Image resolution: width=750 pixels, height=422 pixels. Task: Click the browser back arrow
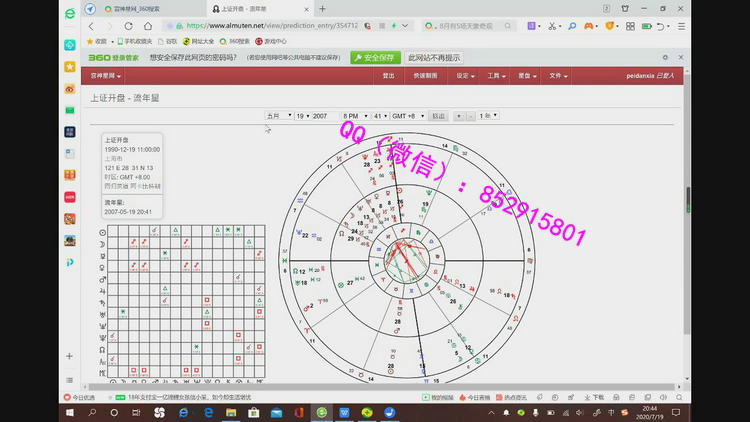click(x=93, y=25)
